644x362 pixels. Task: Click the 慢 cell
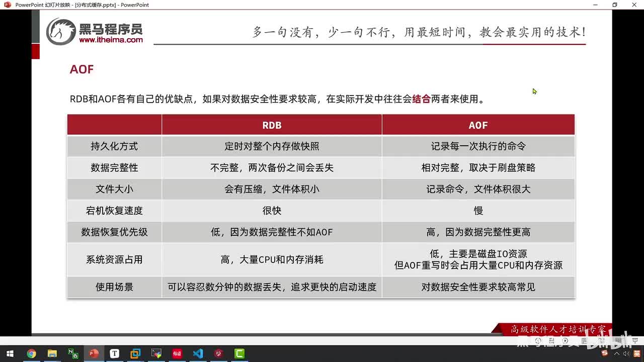tap(478, 211)
